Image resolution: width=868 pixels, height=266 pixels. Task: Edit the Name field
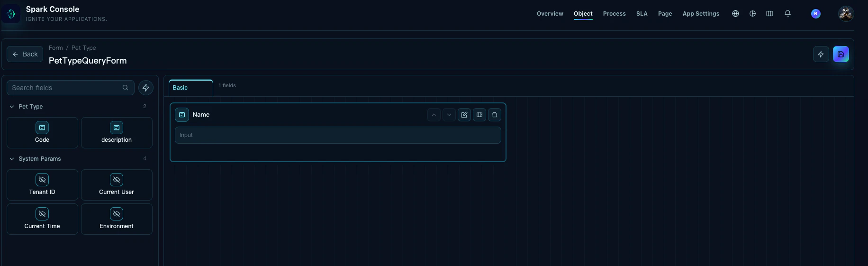click(464, 115)
